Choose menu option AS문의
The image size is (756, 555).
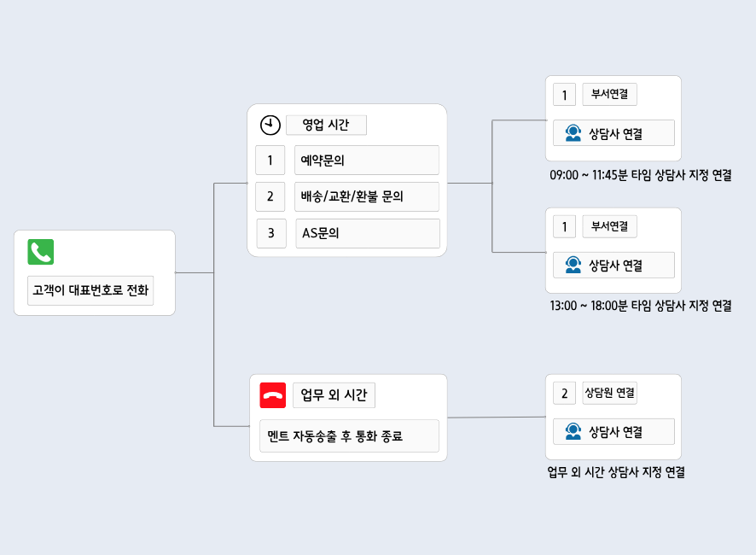pos(368,233)
